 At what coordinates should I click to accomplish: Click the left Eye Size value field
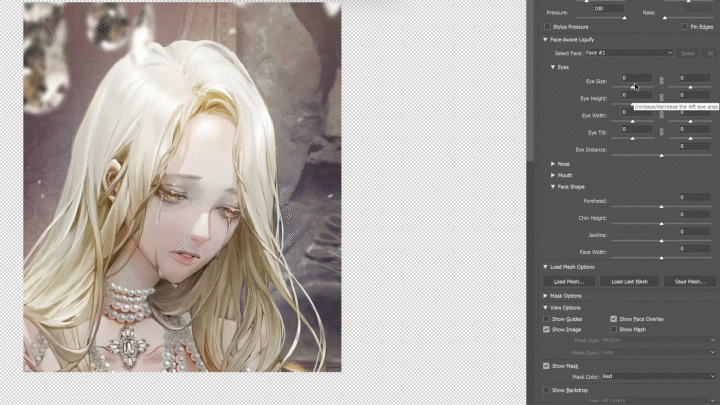click(x=636, y=78)
